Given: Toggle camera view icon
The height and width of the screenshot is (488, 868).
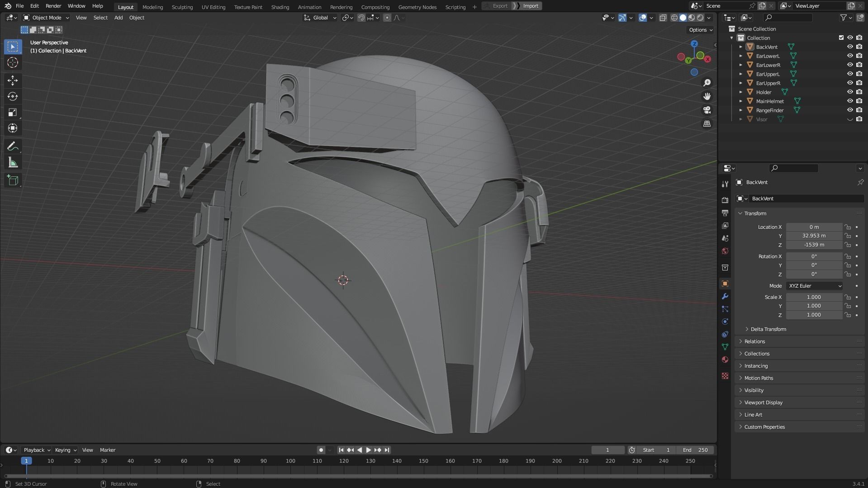Looking at the screenshot, I should 707,110.
